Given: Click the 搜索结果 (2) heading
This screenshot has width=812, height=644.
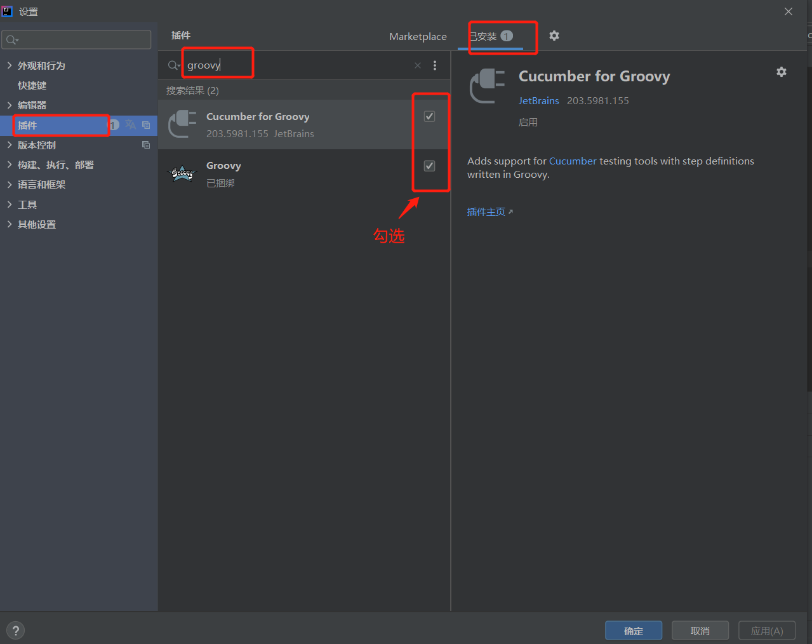Looking at the screenshot, I should point(192,90).
